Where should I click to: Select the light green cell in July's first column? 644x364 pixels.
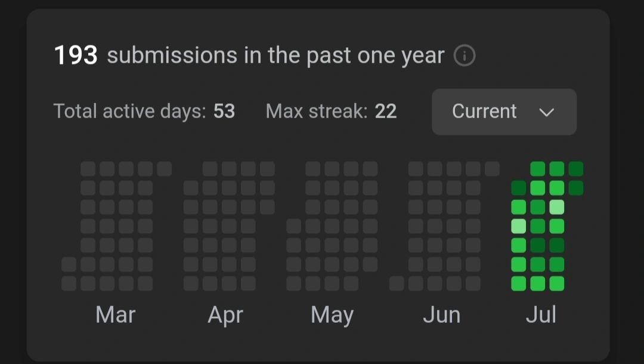(x=518, y=226)
